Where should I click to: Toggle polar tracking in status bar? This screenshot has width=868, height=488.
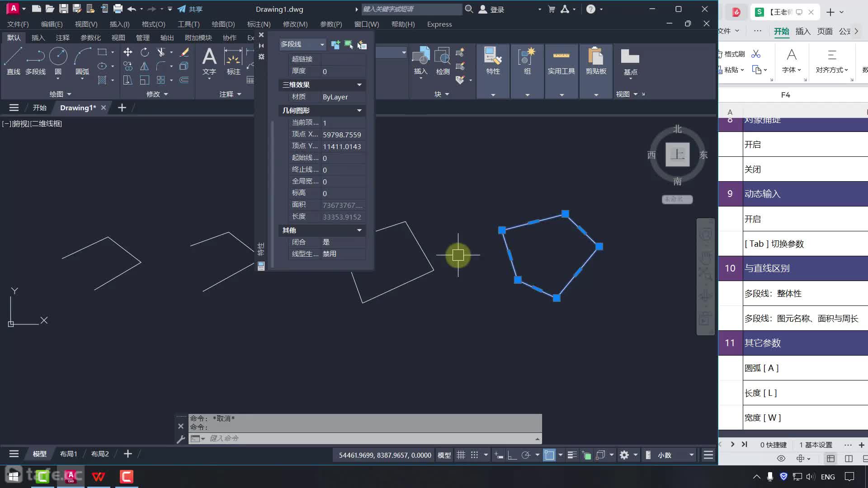tap(526, 455)
